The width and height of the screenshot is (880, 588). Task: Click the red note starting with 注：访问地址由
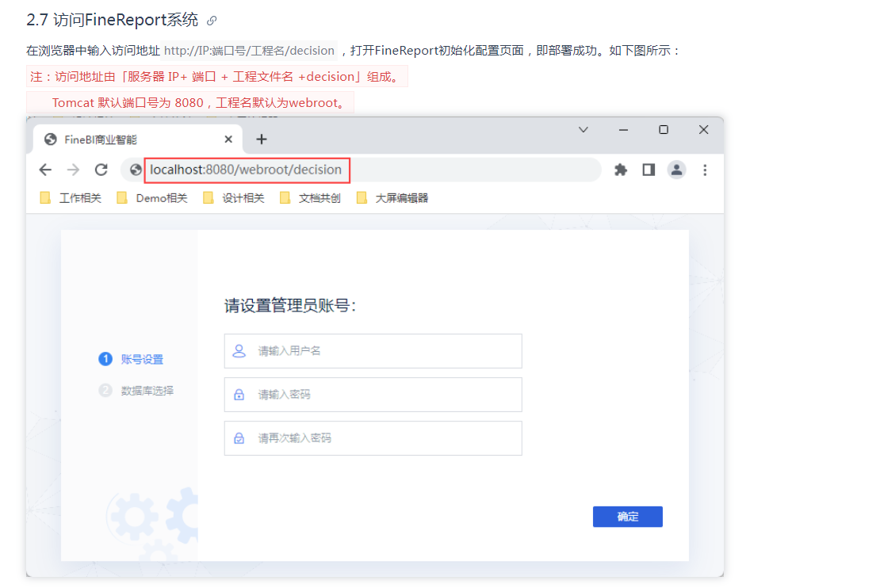tap(216, 77)
